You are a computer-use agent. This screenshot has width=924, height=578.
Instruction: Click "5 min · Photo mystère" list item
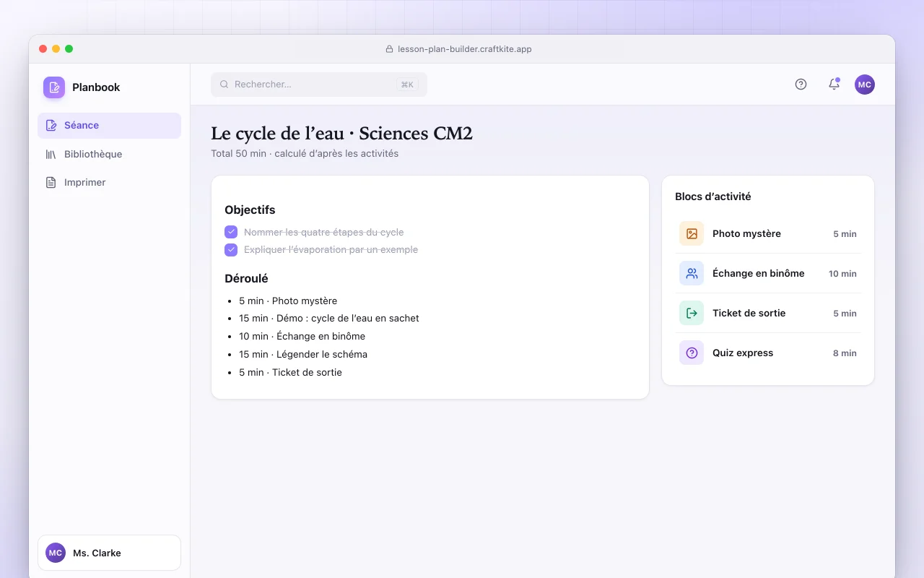288,301
